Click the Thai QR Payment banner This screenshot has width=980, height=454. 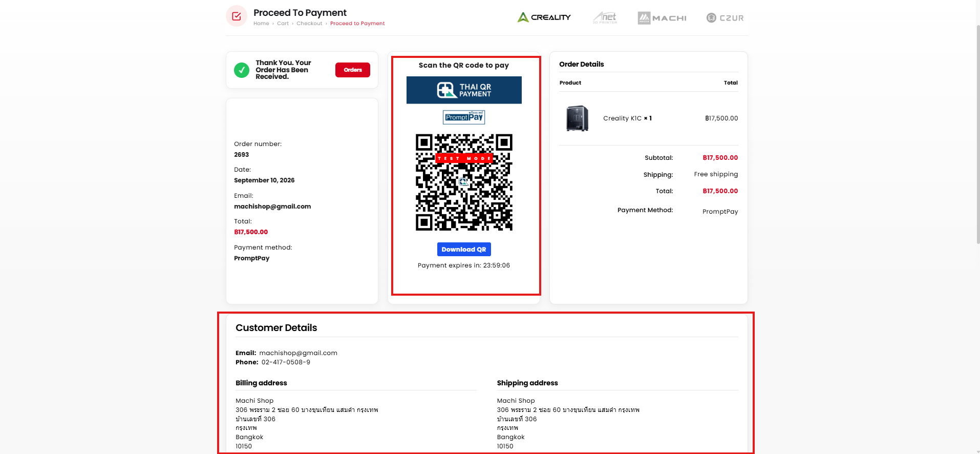tap(464, 90)
